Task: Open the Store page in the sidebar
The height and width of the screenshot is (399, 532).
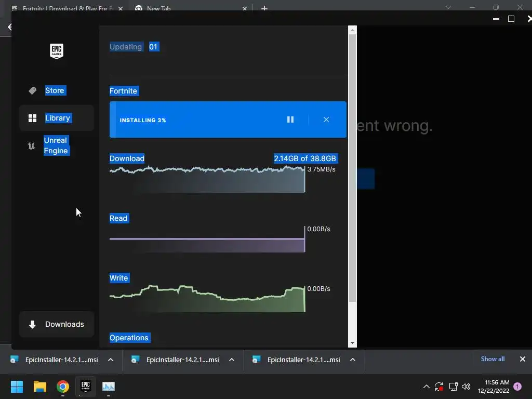Action: [56, 90]
